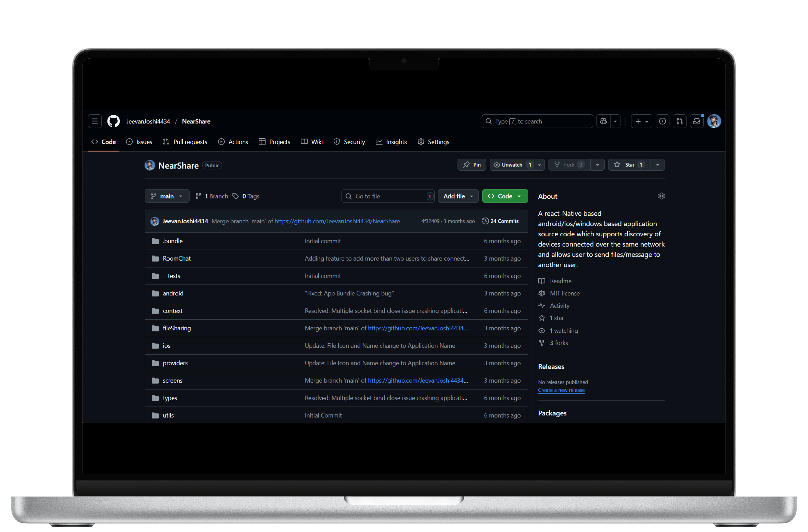
Task: Open the notifications inbox icon
Action: [x=697, y=121]
